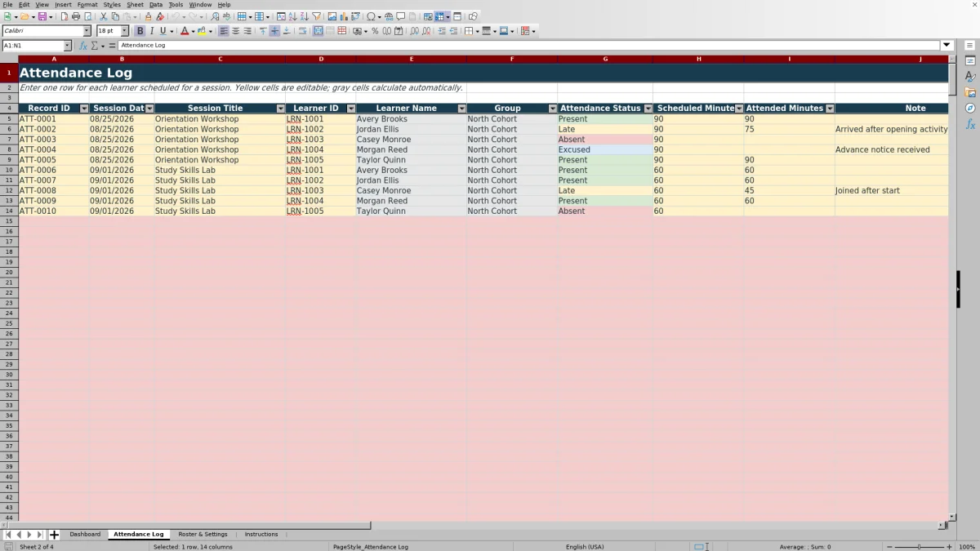Open Find and Replace icon

pos(215,16)
